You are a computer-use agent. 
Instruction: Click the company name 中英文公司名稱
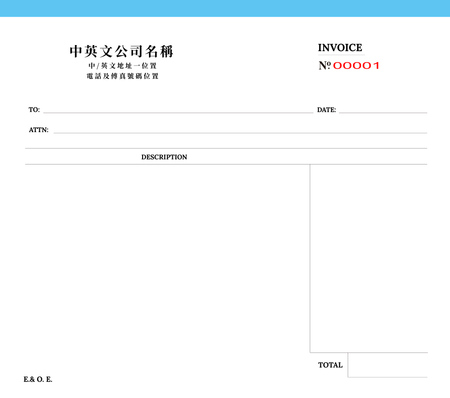[121, 51]
